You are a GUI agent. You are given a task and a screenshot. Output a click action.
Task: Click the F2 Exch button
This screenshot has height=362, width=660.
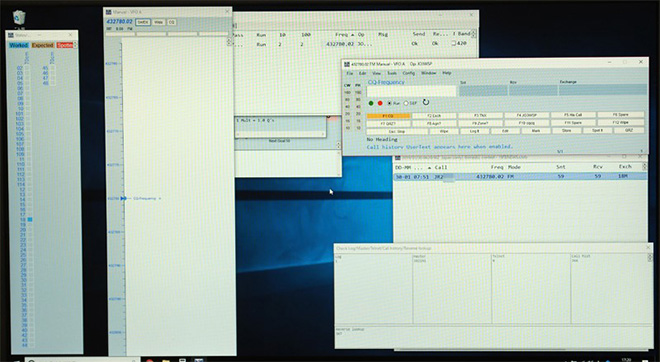434,116
